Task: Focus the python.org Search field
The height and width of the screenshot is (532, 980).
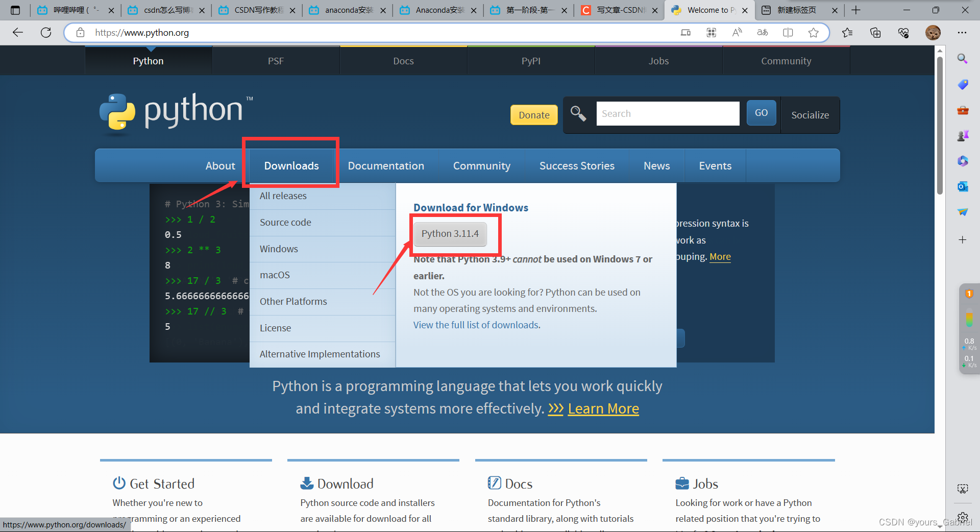Action: click(668, 113)
